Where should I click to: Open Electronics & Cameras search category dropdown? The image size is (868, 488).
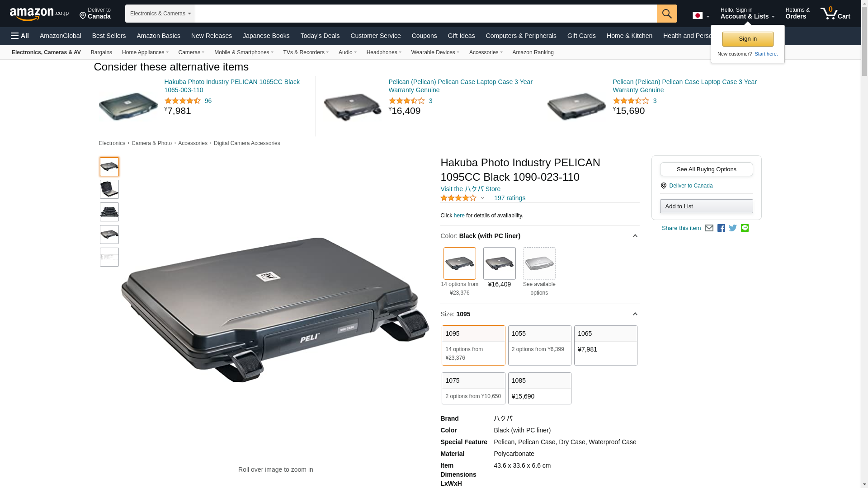tap(160, 14)
